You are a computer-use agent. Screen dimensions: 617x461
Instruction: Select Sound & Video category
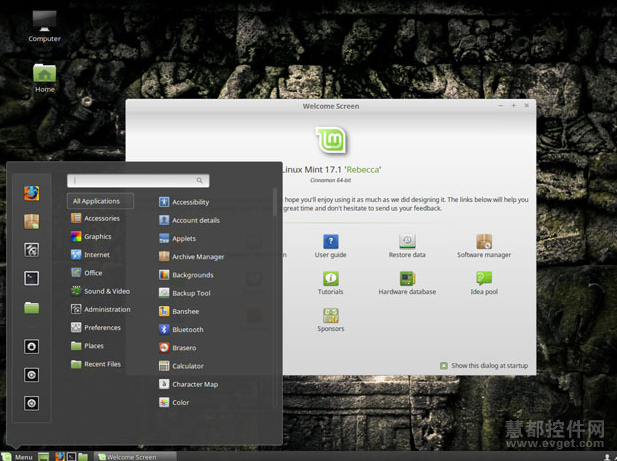[x=100, y=291]
